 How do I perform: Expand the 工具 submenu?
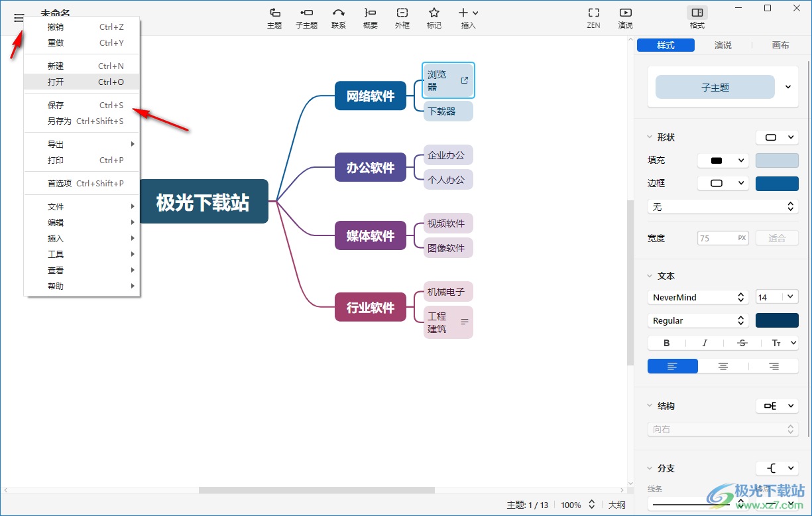pos(82,255)
